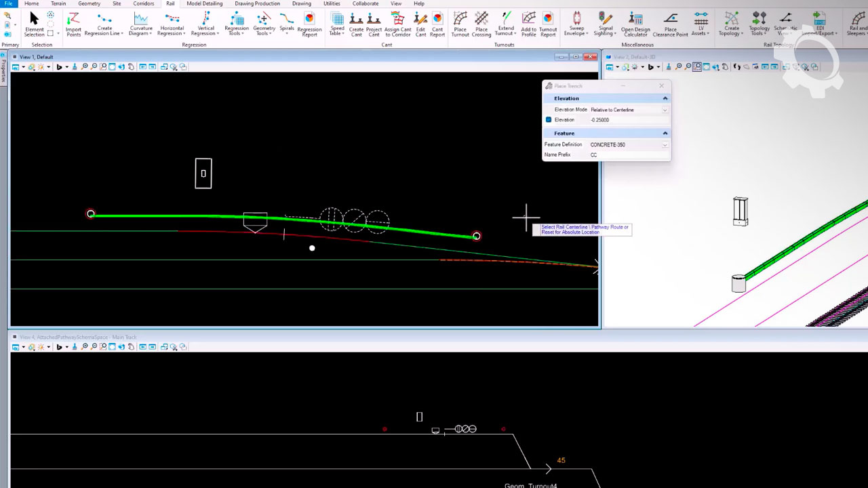Open the Model Detailing tab

[204, 3]
